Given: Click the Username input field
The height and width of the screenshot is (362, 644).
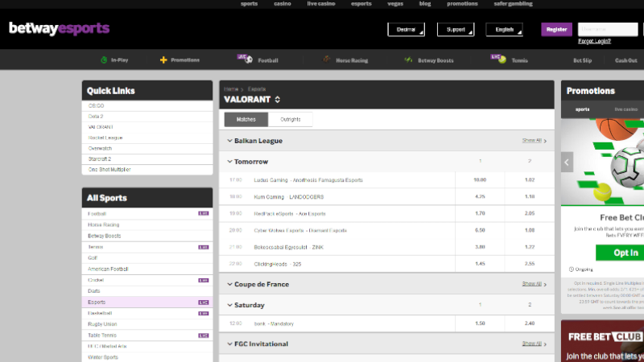Looking at the screenshot, I should pos(608,30).
